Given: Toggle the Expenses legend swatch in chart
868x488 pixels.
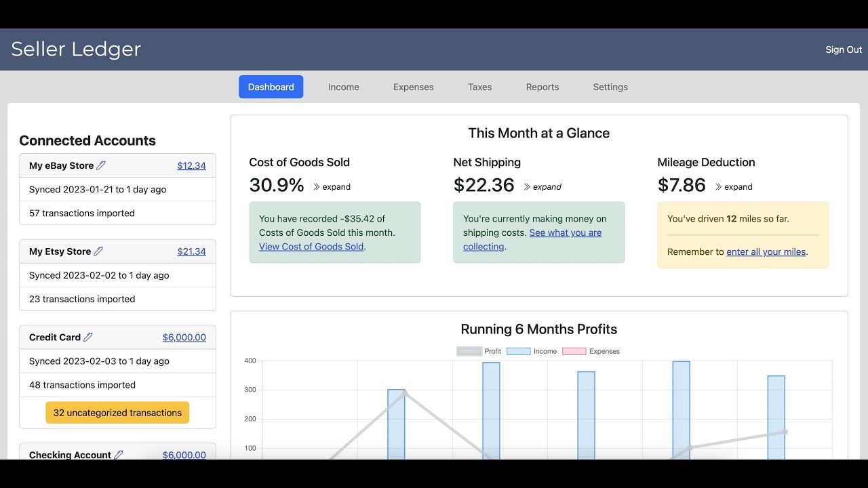Looking at the screenshot, I should click(x=574, y=351).
